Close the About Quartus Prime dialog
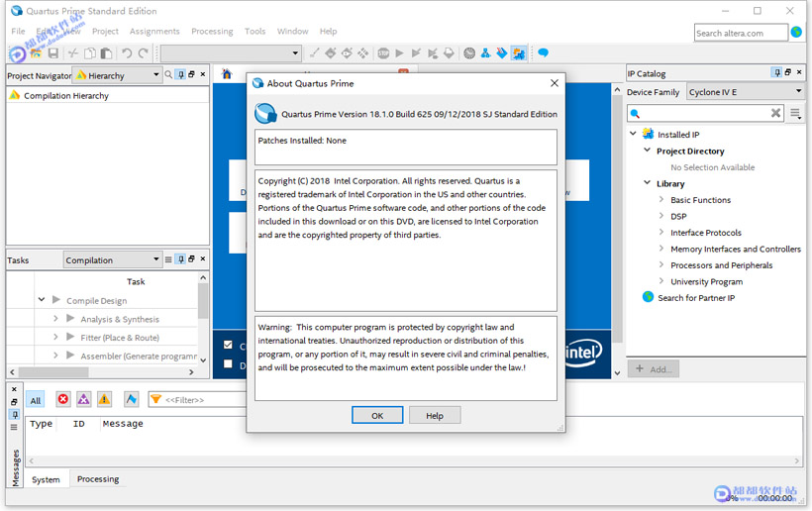Image resolution: width=812 pixels, height=511 pixels. (555, 83)
